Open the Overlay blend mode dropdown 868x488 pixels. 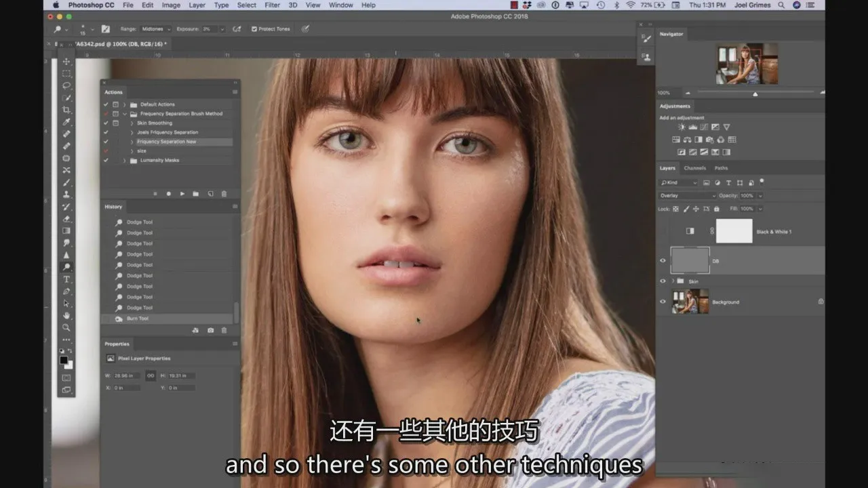[688, 195]
